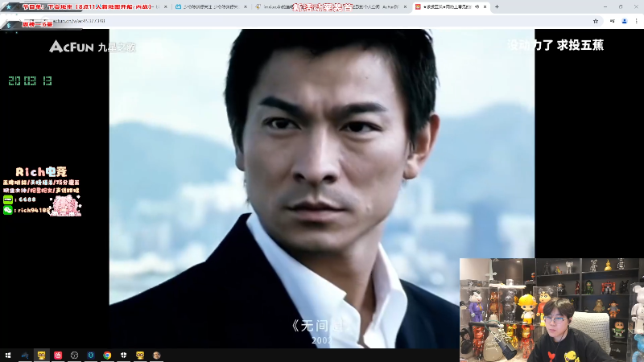
Task: Click the media control icon beside the bookmark star
Action: [x=612, y=21]
